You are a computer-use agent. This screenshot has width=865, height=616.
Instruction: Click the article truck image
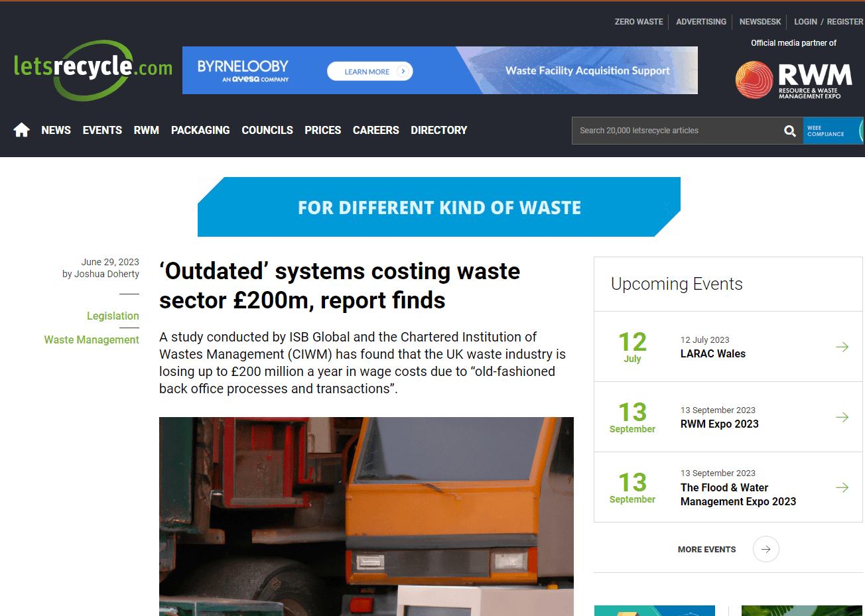coord(366,517)
